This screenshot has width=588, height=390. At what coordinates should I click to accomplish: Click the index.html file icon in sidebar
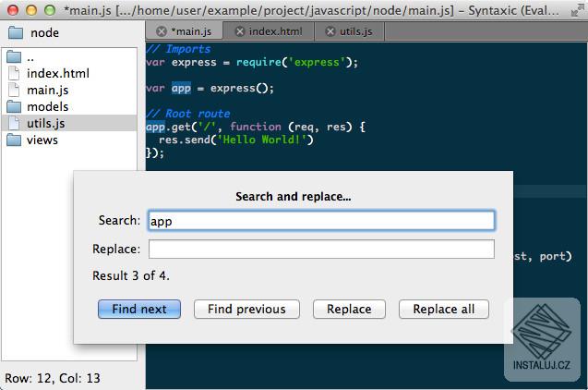click(x=14, y=73)
